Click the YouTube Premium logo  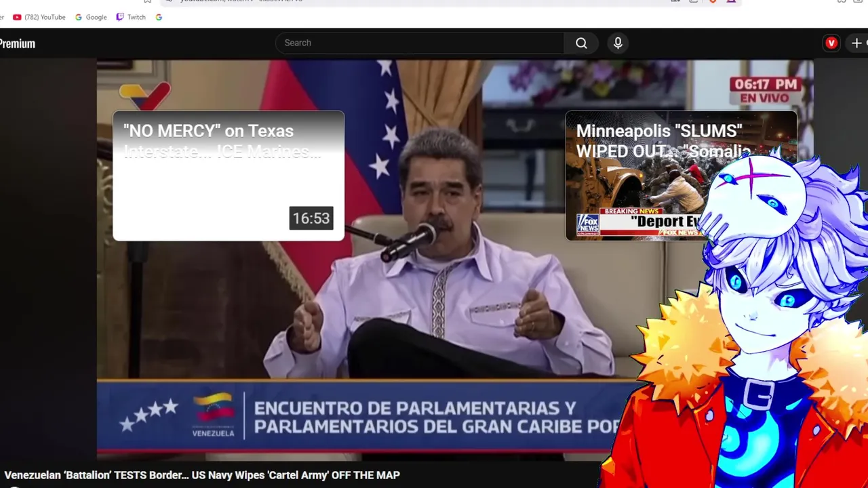point(18,43)
